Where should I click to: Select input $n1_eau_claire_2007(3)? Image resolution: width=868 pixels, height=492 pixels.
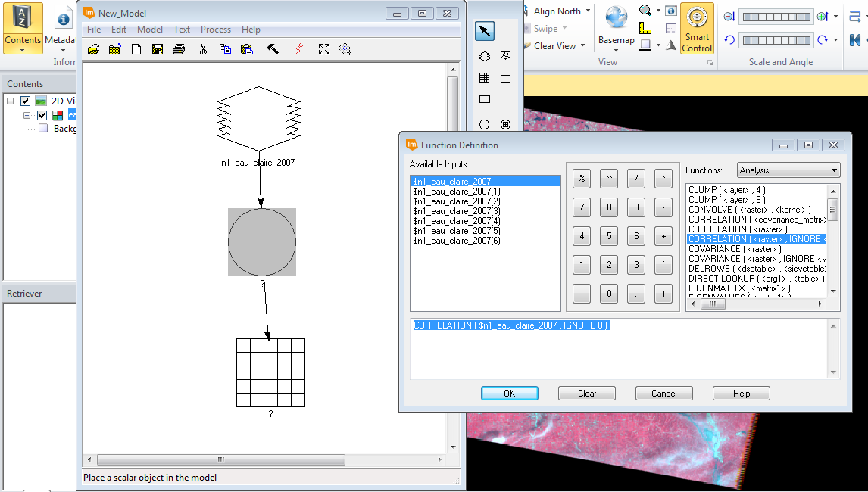(457, 211)
